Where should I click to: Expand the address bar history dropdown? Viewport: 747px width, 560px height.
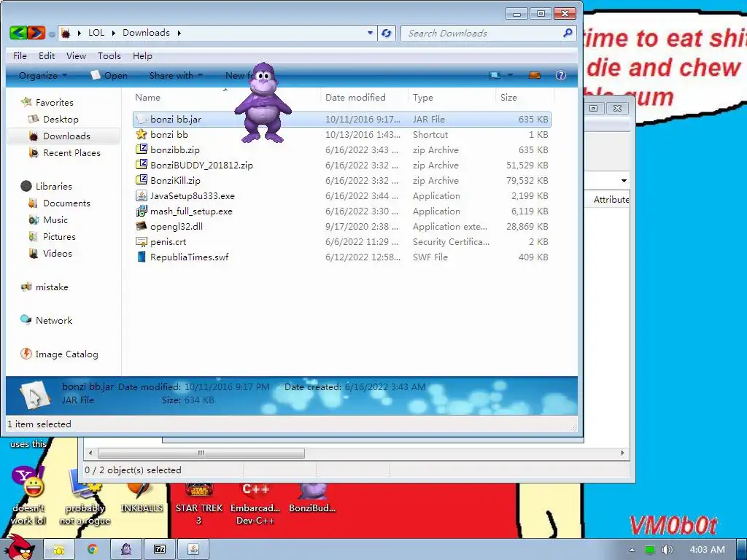[x=370, y=33]
